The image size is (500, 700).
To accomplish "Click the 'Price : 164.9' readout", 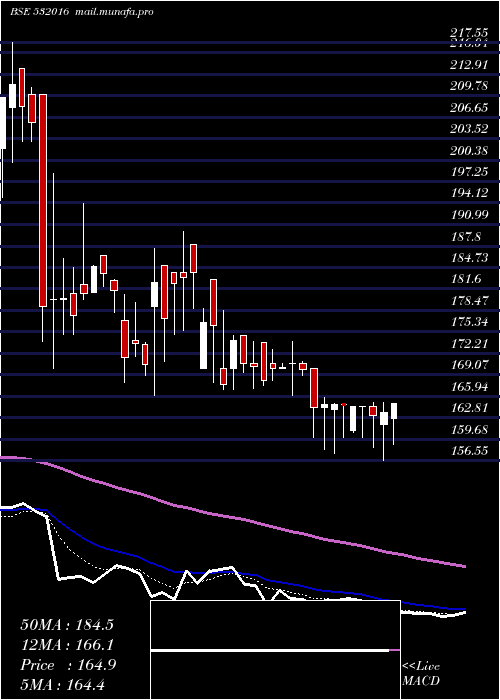I will [x=68, y=665].
